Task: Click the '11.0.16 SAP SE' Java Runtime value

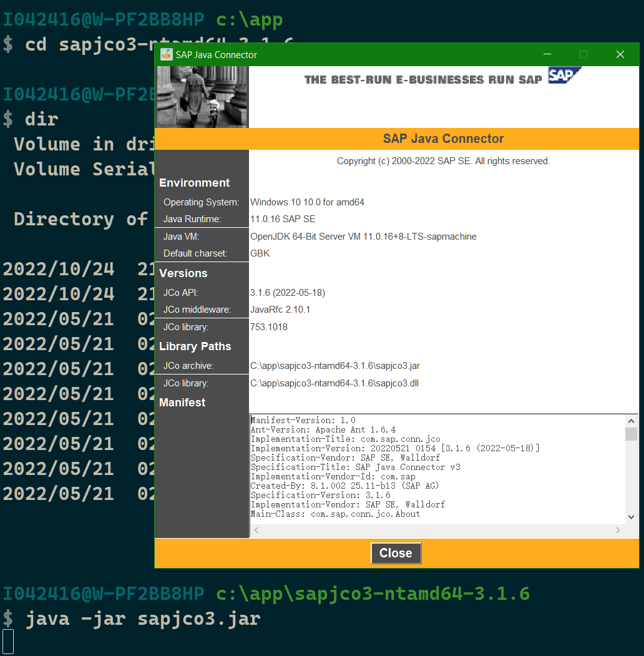Action: (x=283, y=219)
